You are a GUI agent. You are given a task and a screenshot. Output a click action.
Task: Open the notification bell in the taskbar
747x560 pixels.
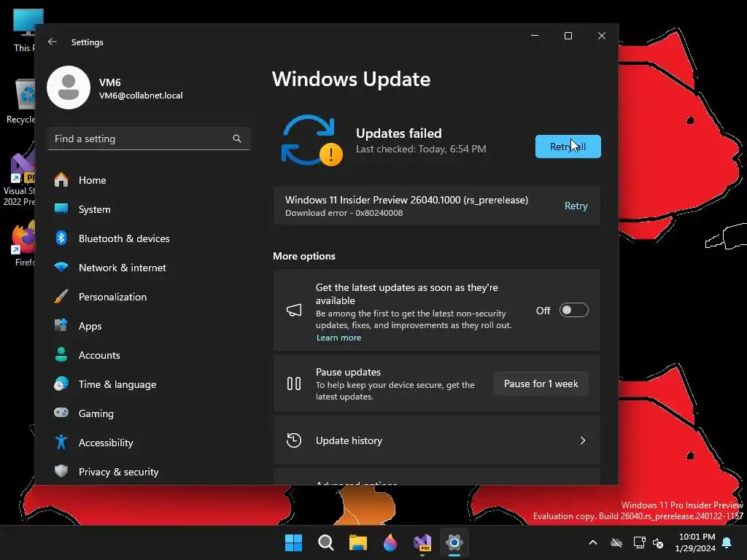pos(727,542)
